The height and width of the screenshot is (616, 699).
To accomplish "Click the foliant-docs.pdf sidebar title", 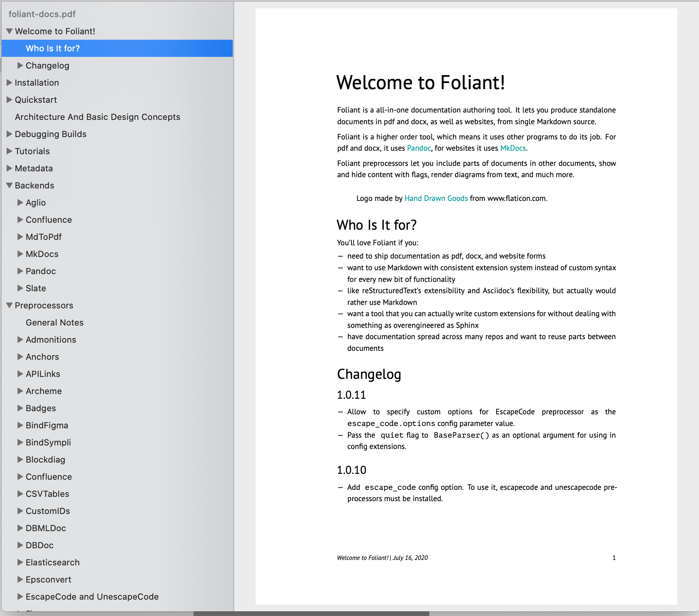I will click(42, 14).
